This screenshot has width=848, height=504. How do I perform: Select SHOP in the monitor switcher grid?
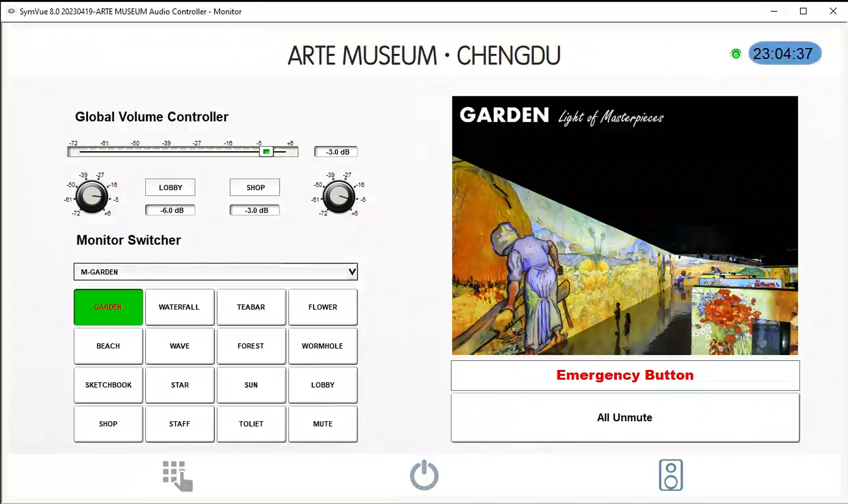point(108,424)
